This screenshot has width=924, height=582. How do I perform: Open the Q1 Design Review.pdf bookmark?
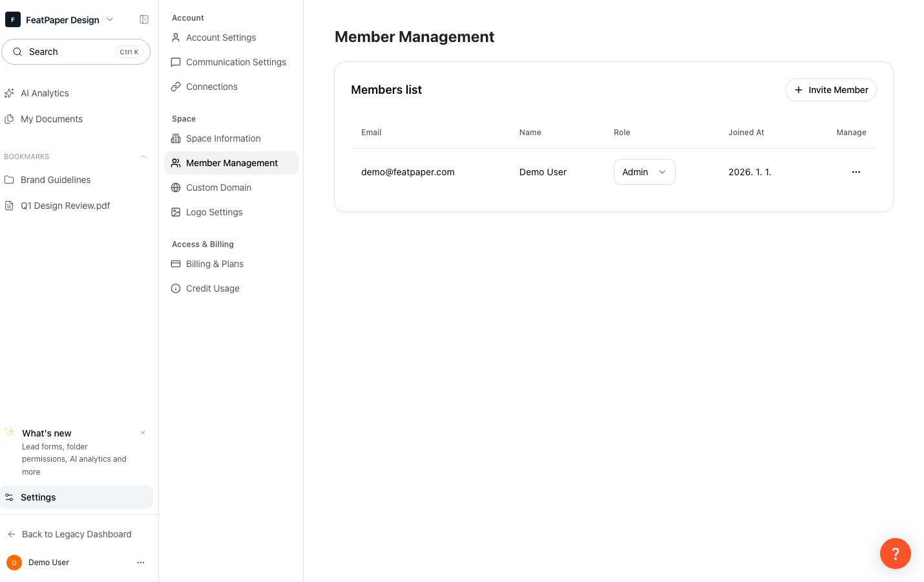[x=65, y=206]
